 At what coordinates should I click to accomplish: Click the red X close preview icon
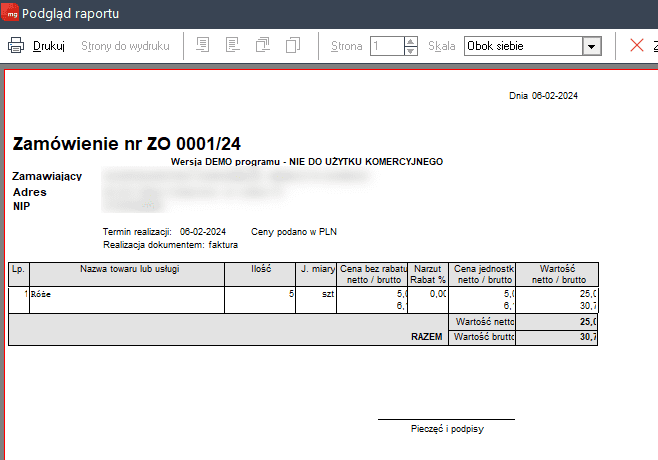pyautogui.click(x=636, y=46)
